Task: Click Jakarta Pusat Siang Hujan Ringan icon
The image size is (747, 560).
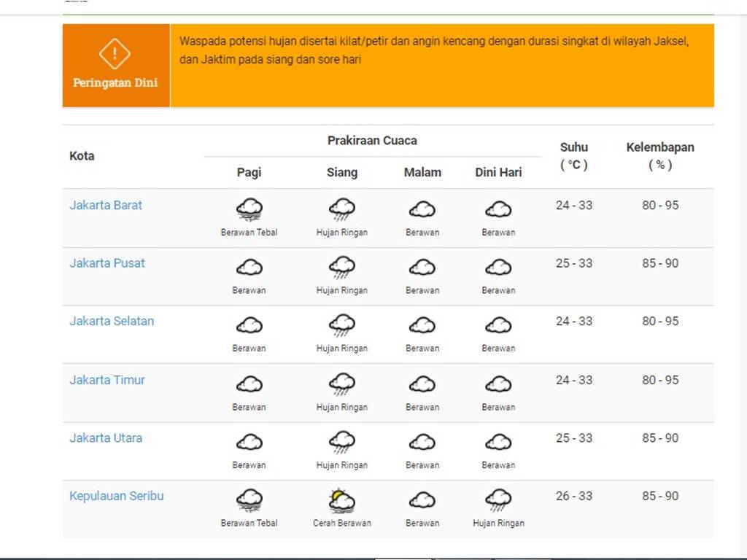Action: [341, 268]
